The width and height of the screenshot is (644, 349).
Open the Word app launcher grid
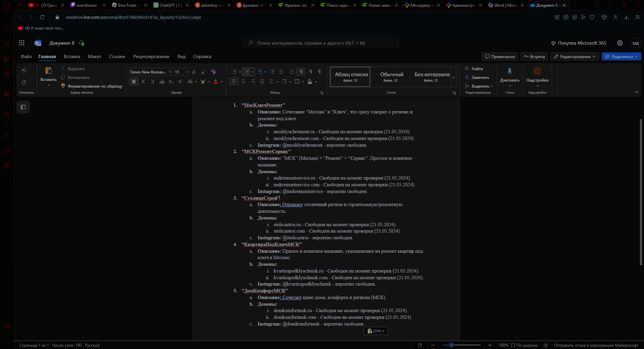pyautogui.click(x=22, y=43)
